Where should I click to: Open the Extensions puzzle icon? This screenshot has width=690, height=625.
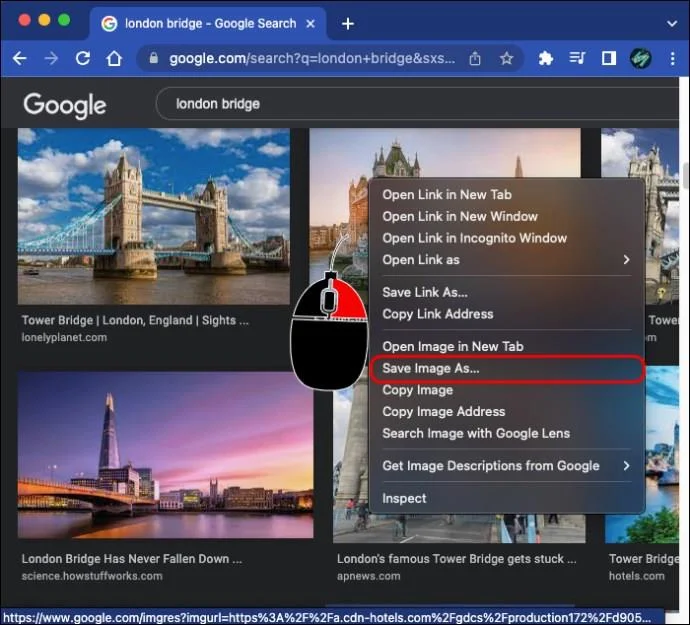click(546, 58)
